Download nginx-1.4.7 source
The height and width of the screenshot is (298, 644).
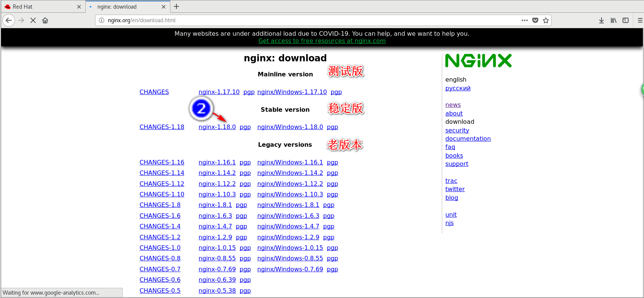coord(215,226)
